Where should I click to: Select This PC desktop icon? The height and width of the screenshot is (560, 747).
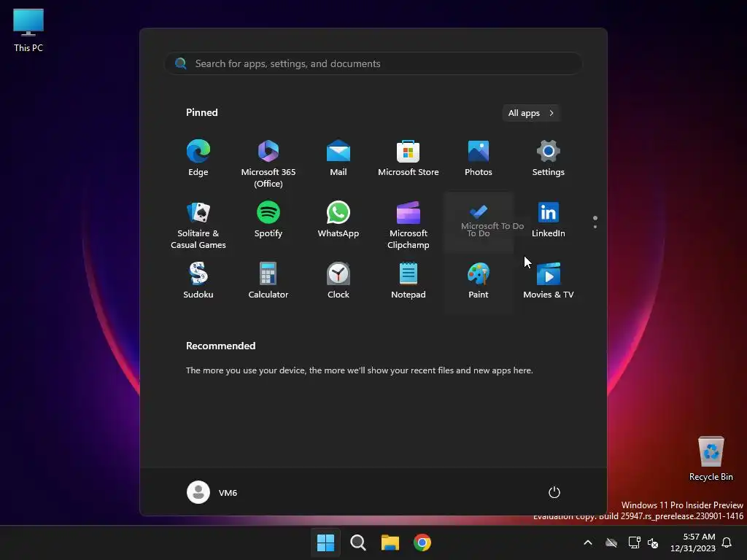pos(28,30)
